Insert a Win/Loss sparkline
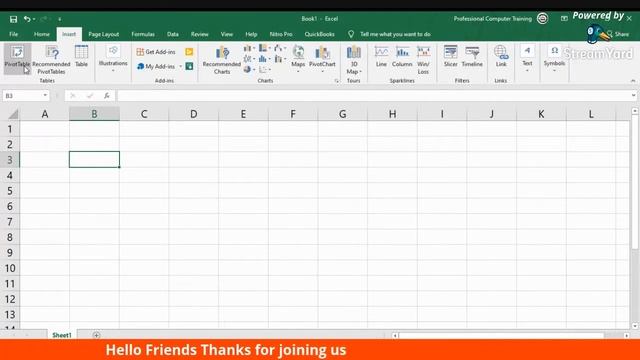The width and height of the screenshot is (640, 360). click(423, 60)
